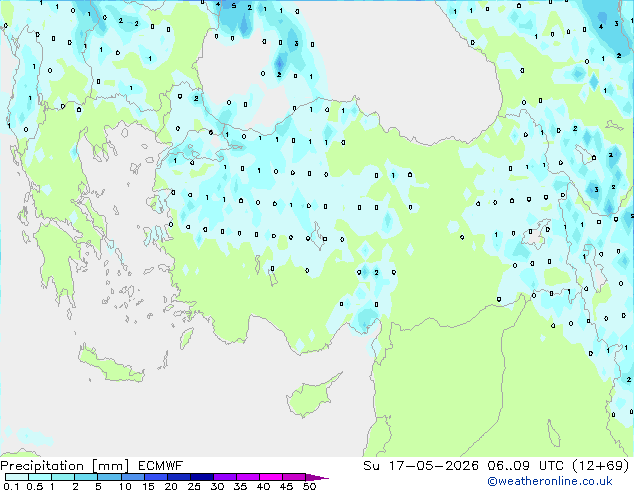Click the '[mm]' unit label
The height and width of the screenshot is (490, 634).
click(x=110, y=466)
